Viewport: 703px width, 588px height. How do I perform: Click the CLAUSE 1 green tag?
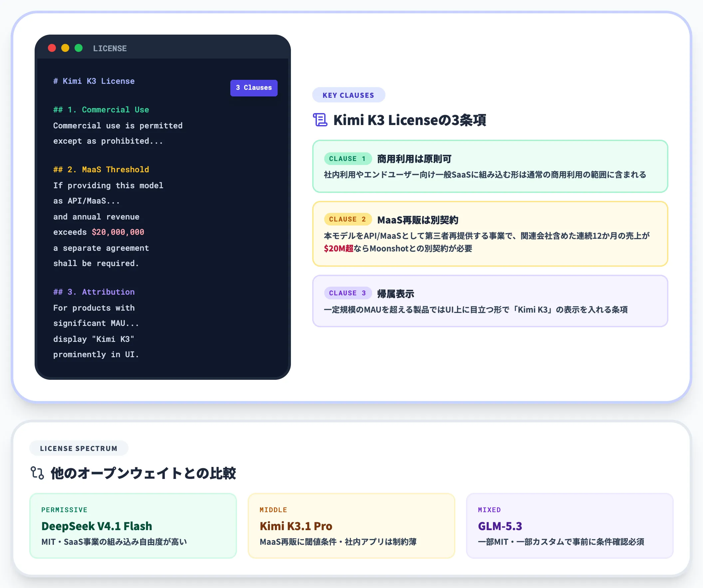[x=348, y=159]
